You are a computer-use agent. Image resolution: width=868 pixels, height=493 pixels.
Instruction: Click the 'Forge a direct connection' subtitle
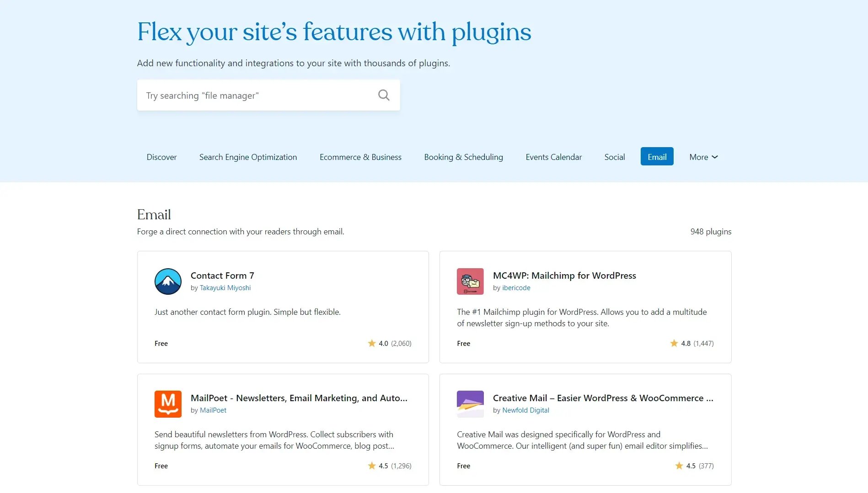tap(241, 232)
